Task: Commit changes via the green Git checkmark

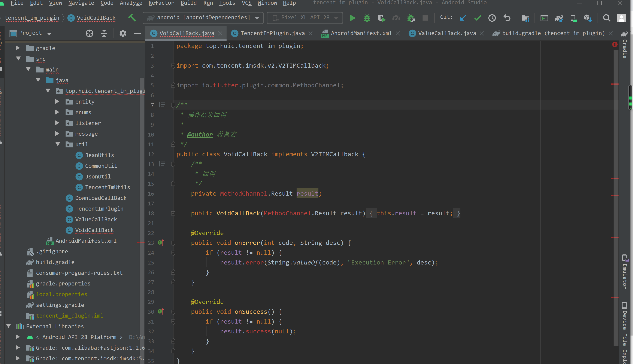Action: [x=478, y=18]
